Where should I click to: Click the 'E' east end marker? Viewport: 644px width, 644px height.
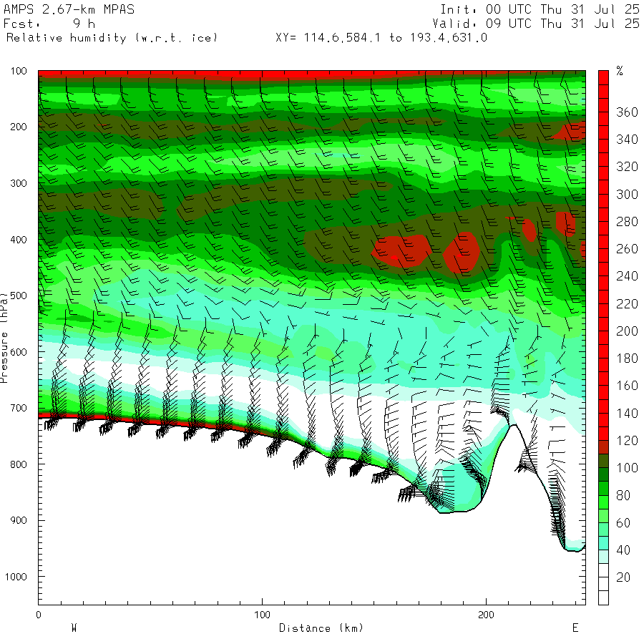point(575,628)
